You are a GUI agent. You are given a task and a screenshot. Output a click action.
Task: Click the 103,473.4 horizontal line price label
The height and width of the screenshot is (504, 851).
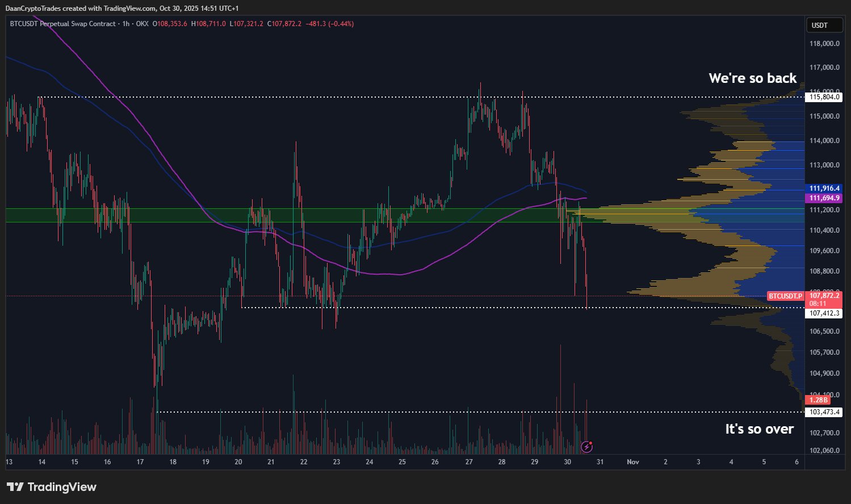(824, 412)
